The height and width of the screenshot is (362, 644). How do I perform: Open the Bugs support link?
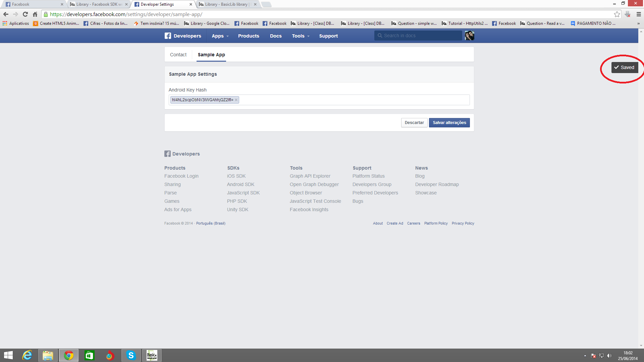(358, 201)
